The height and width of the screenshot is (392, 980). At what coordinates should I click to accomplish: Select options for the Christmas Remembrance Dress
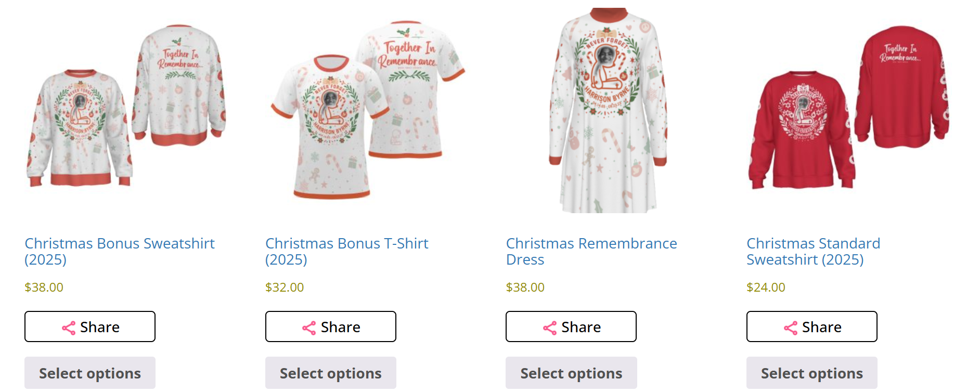571,373
